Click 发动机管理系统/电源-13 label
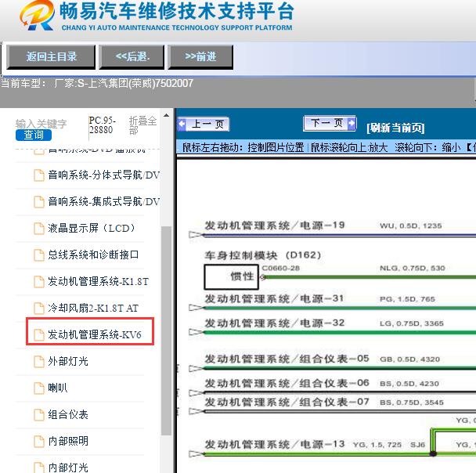The height and width of the screenshot is (473, 476). pyautogui.click(x=275, y=445)
